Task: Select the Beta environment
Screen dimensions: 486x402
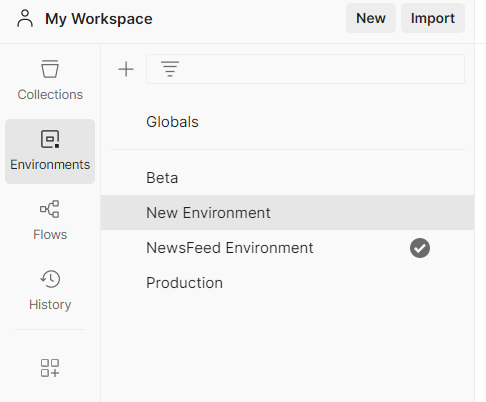Action: (x=287, y=178)
